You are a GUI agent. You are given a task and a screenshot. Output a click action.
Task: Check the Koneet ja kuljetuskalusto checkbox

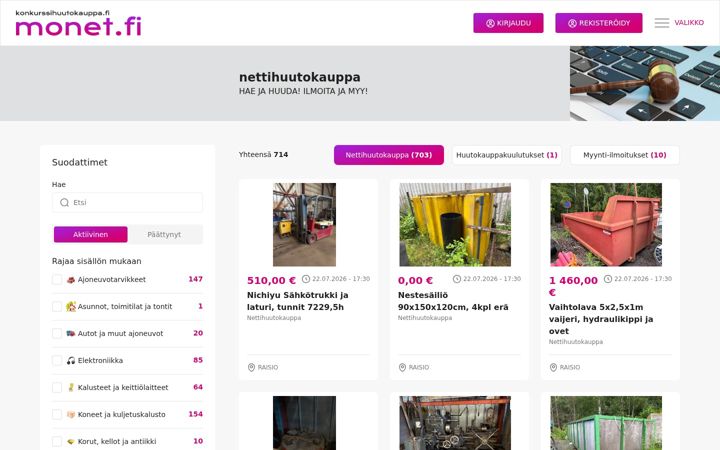tap(57, 415)
